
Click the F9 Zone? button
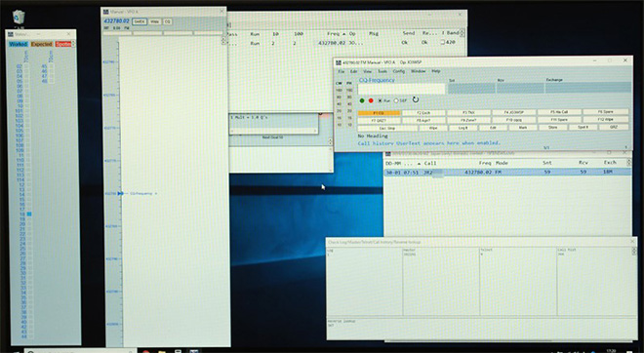coord(468,120)
